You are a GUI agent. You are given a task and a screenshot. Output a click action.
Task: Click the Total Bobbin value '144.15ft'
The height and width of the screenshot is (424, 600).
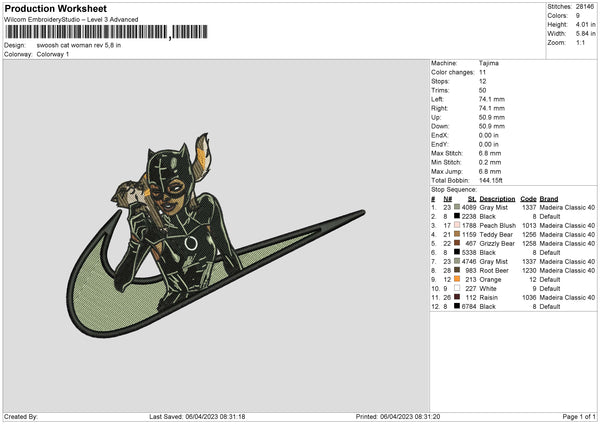[491, 180]
